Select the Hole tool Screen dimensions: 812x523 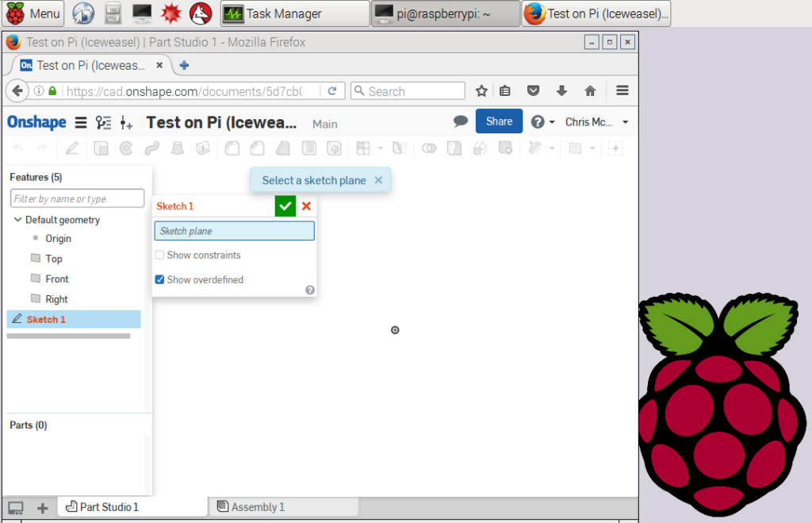(334, 148)
